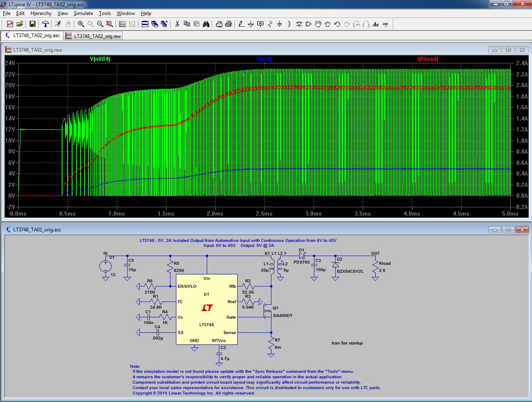532x402 pixels.
Task: Click the I(Rload) trace label
Action: 427,59
